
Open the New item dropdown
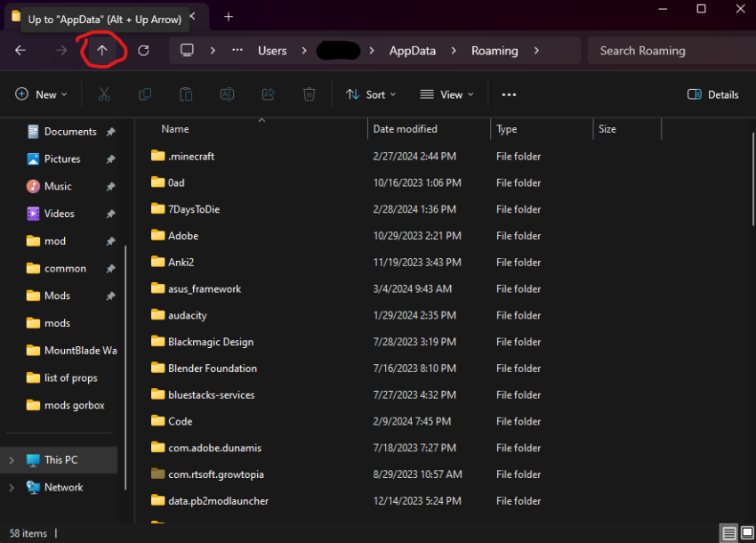tap(40, 94)
